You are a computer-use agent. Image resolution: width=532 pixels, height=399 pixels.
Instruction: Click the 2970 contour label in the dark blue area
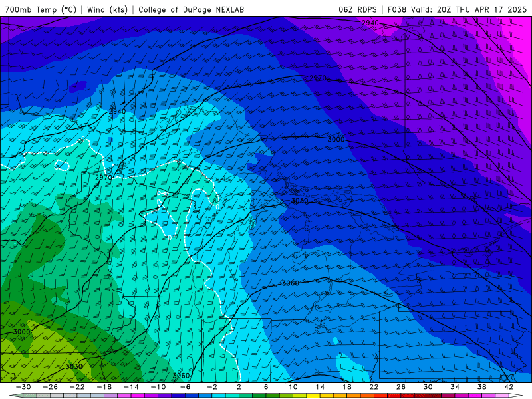coord(318,78)
